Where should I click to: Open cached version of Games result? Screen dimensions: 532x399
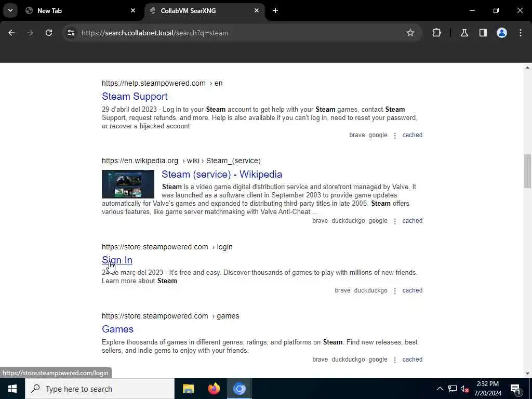coord(412,360)
